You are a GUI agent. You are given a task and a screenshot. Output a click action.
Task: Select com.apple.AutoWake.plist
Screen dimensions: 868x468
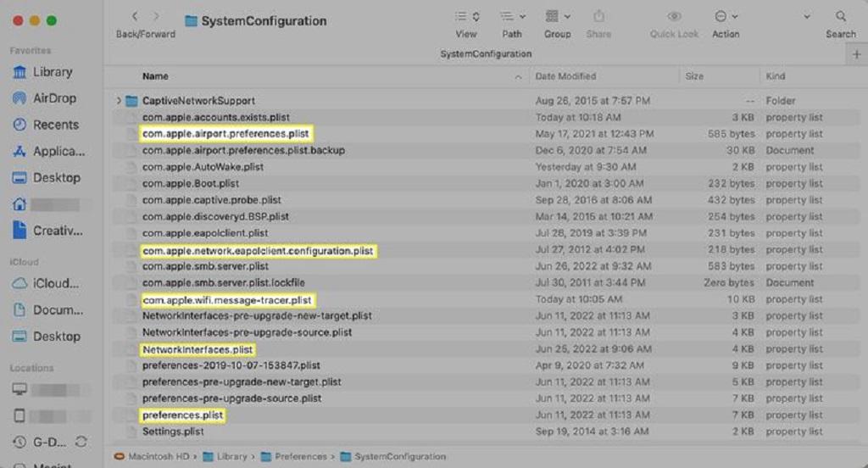pos(203,167)
